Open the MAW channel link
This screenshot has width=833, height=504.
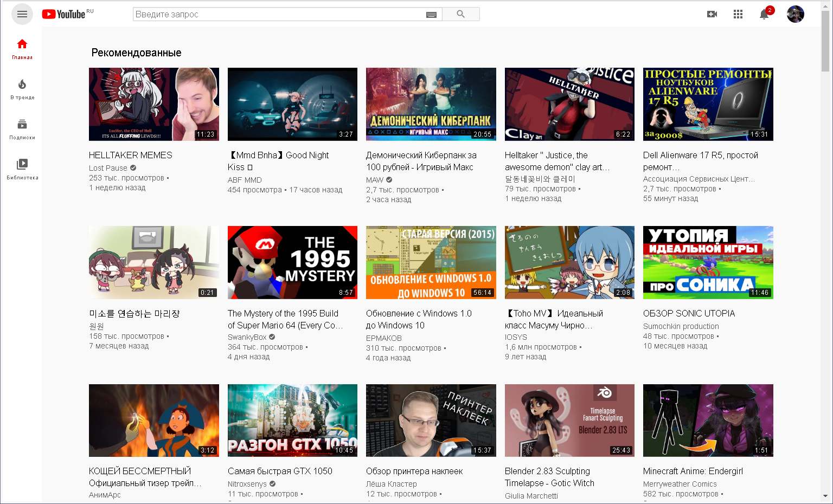375,180
